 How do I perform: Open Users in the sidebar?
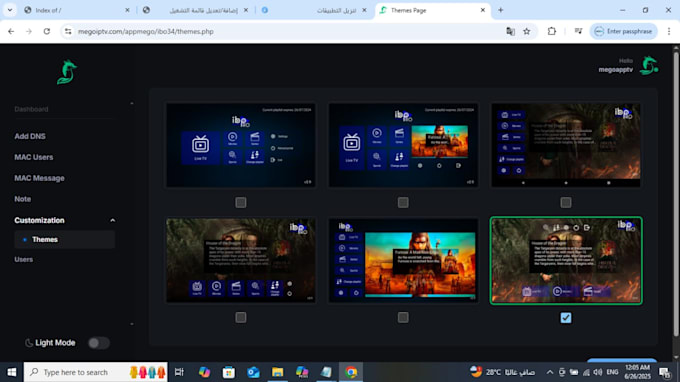[23, 259]
